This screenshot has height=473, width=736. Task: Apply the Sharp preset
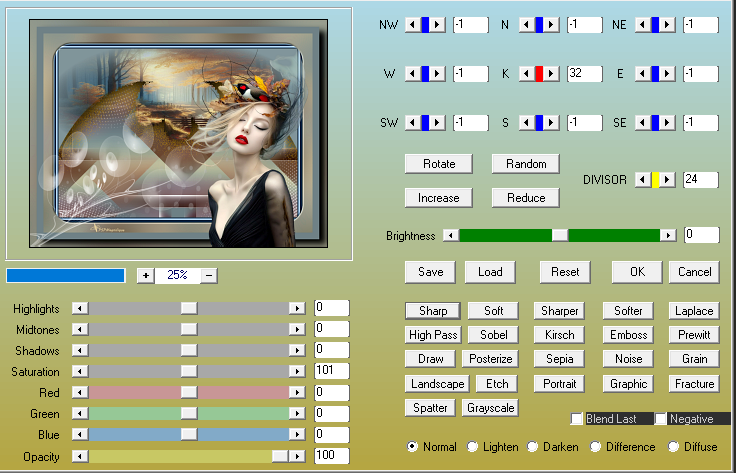pos(433,311)
